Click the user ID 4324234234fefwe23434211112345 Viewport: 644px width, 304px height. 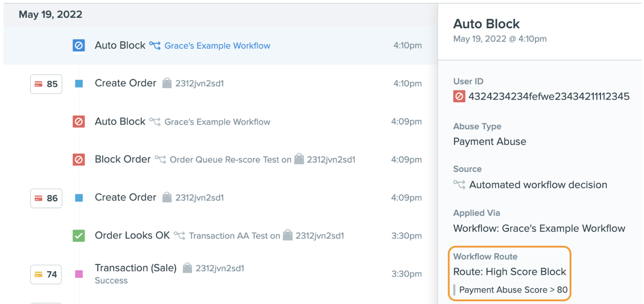click(549, 96)
